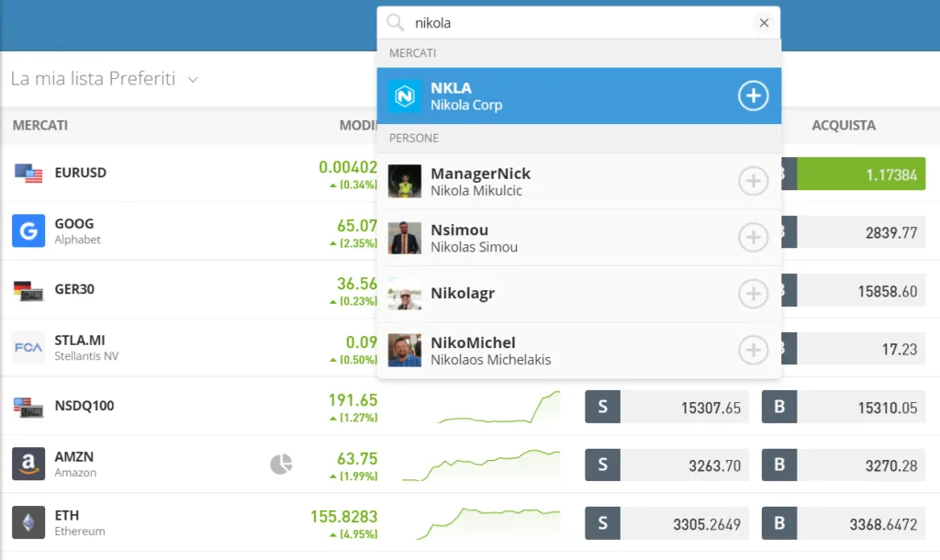Viewport: 940px width, 560px height.
Task: Buy GOOG at 2839.77
Action: tap(861, 232)
